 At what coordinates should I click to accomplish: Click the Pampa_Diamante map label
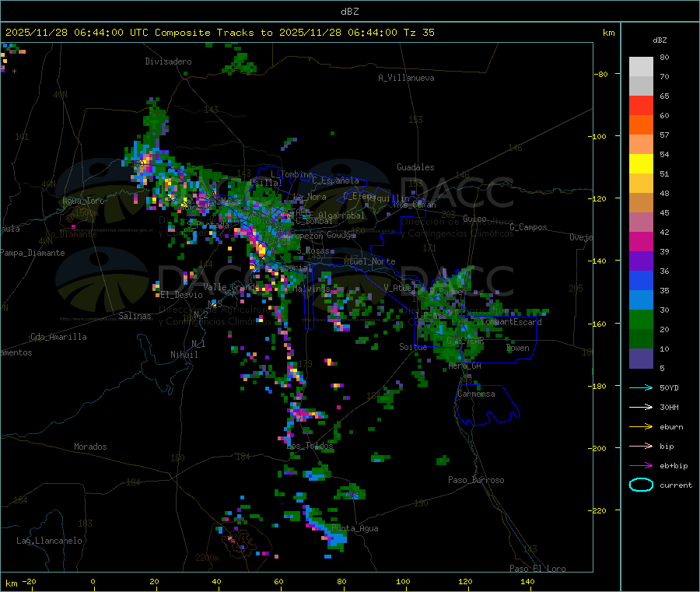pyautogui.click(x=33, y=253)
